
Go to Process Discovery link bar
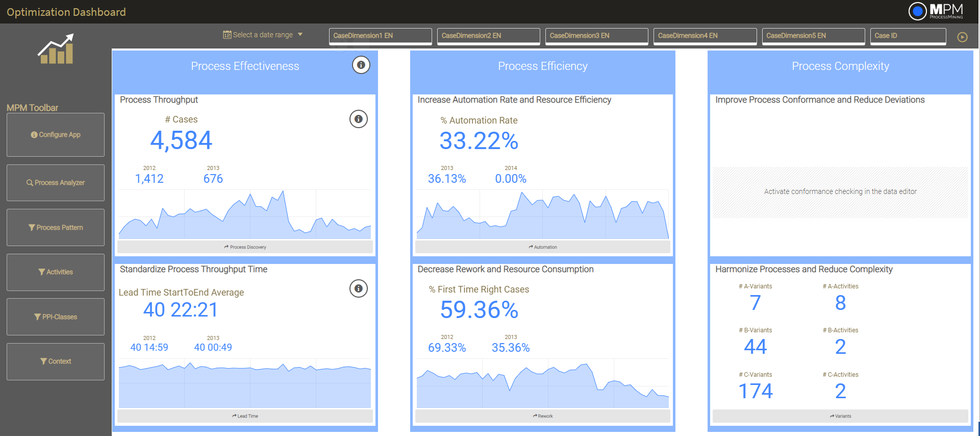click(245, 247)
